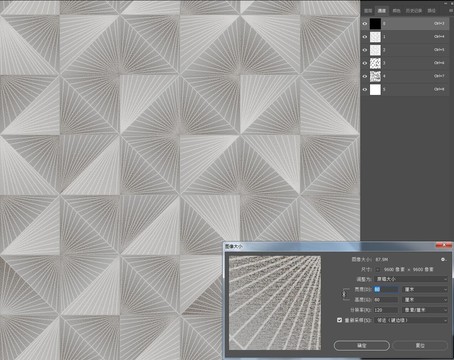
Task: Open the Image Size dialog gear settings menu
Action: click(443, 259)
